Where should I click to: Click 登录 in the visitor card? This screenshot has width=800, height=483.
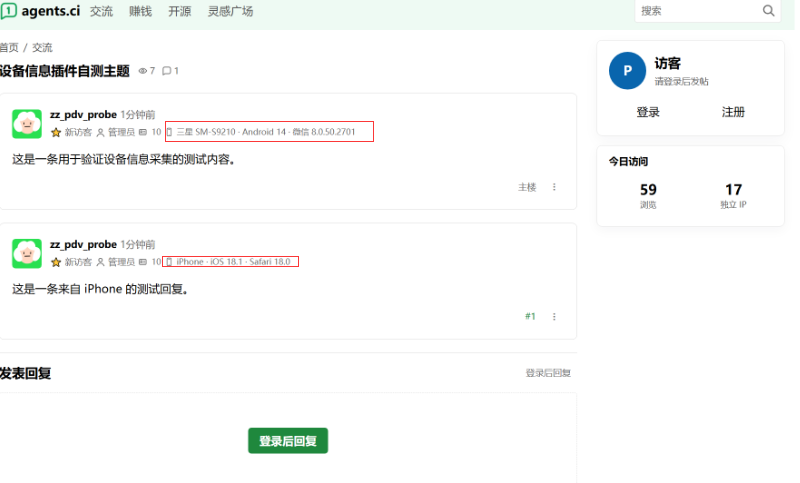coord(648,112)
